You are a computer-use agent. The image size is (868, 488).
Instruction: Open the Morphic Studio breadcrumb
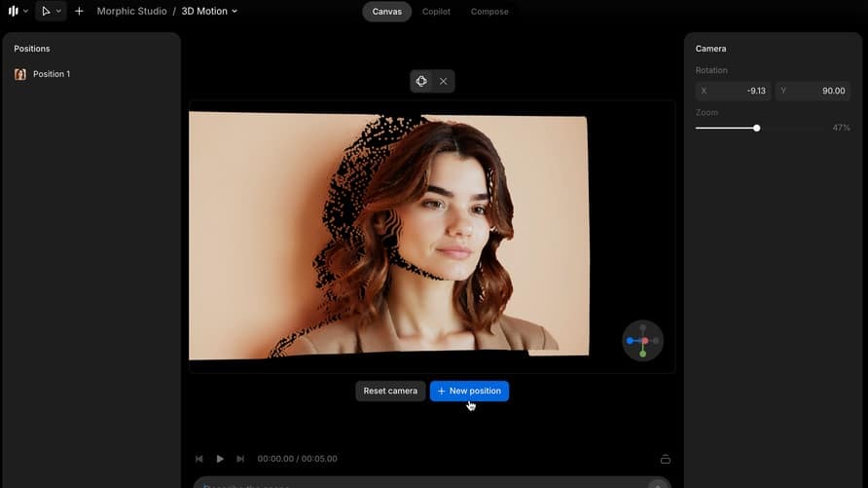tap(131, 11)
